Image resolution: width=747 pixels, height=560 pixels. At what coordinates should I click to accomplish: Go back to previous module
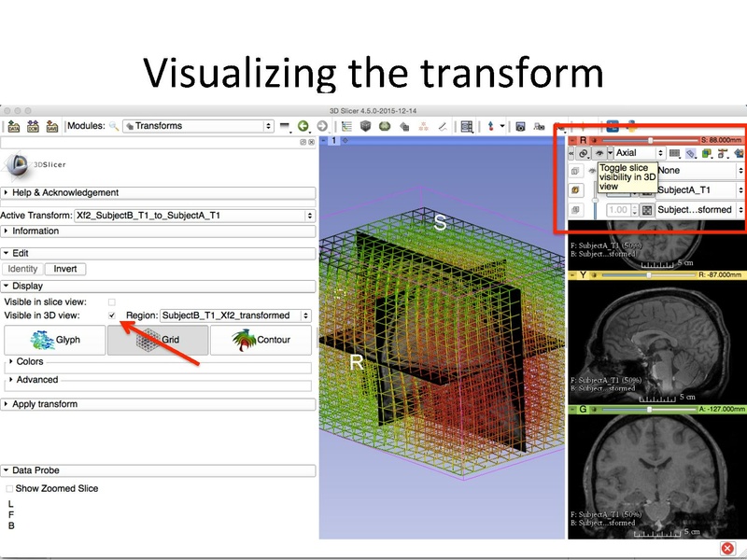(x=303, y=126)
